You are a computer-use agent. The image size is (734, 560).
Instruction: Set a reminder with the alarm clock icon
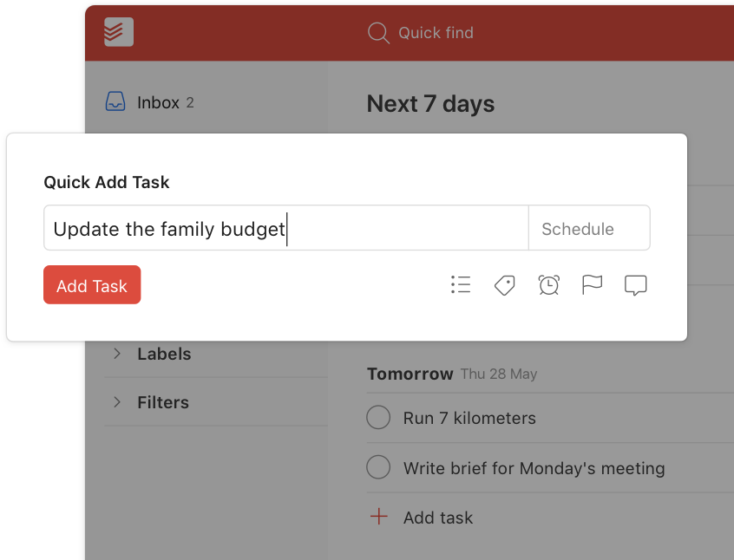point(548,285)
